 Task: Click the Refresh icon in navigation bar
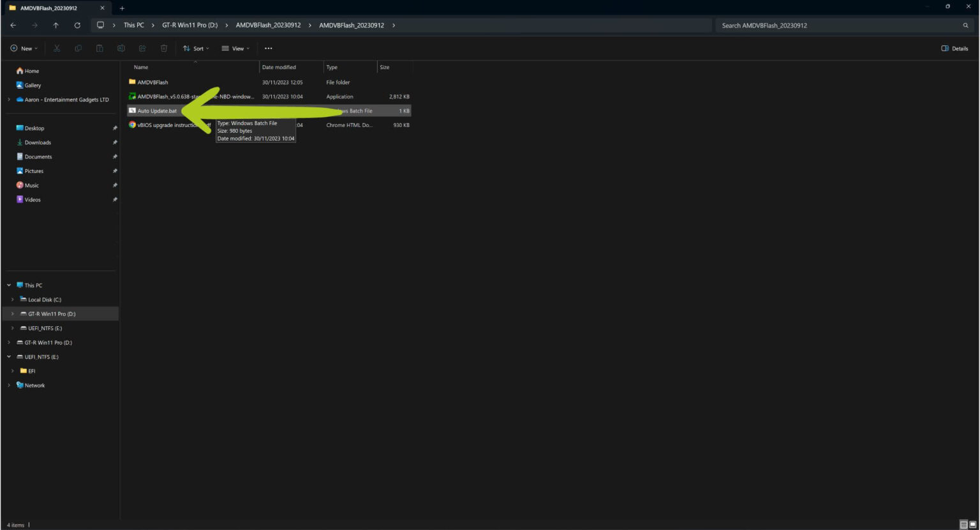coord(77,26)
